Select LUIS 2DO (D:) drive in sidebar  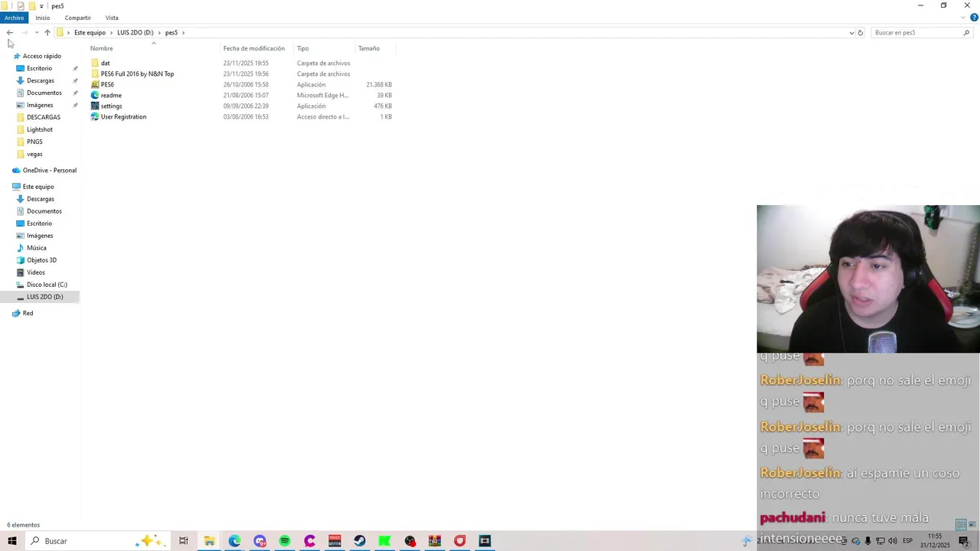coord(44,297)
